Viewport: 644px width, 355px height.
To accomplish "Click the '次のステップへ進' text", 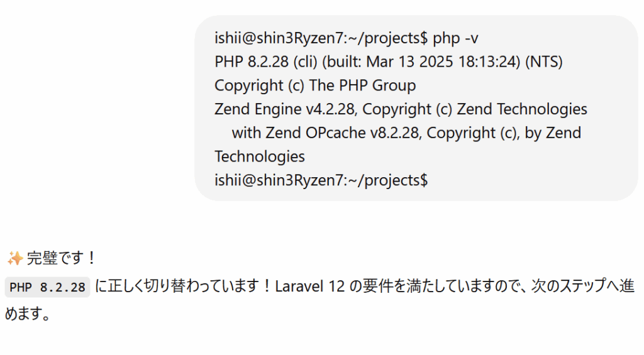I will click(x=583, y=286).
